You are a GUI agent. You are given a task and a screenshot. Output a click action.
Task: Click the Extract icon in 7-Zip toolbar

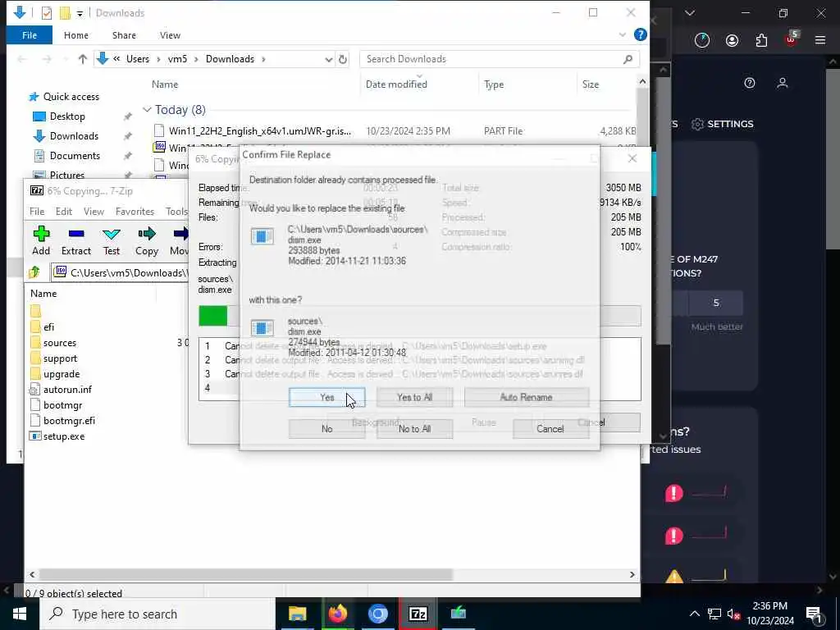(x=76, y=240)
